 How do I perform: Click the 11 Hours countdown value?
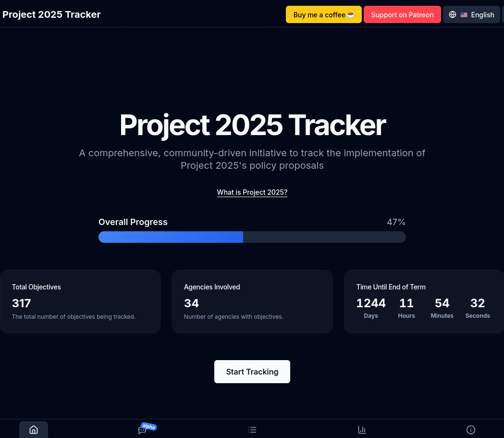406,303
